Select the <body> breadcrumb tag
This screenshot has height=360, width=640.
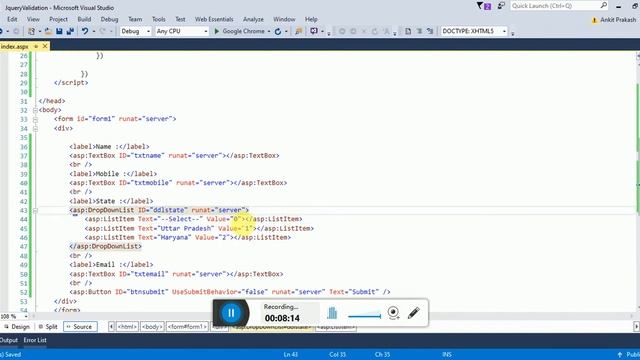(152, 327)
